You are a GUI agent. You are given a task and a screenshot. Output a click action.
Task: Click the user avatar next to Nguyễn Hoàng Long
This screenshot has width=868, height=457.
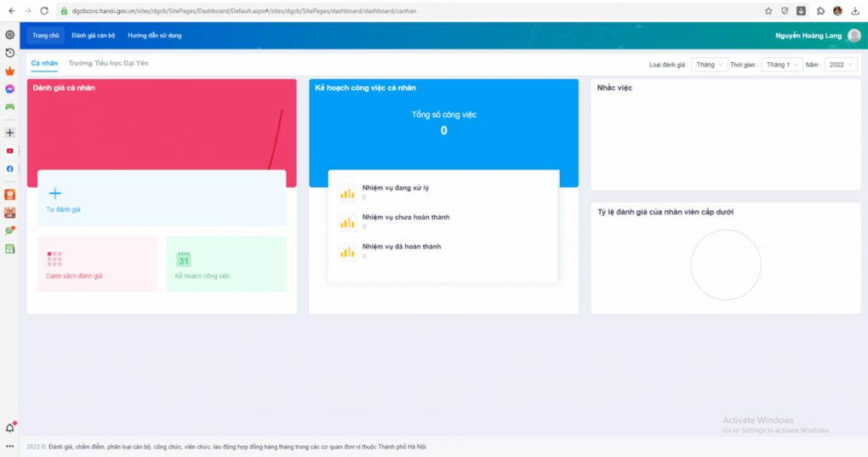854,36
